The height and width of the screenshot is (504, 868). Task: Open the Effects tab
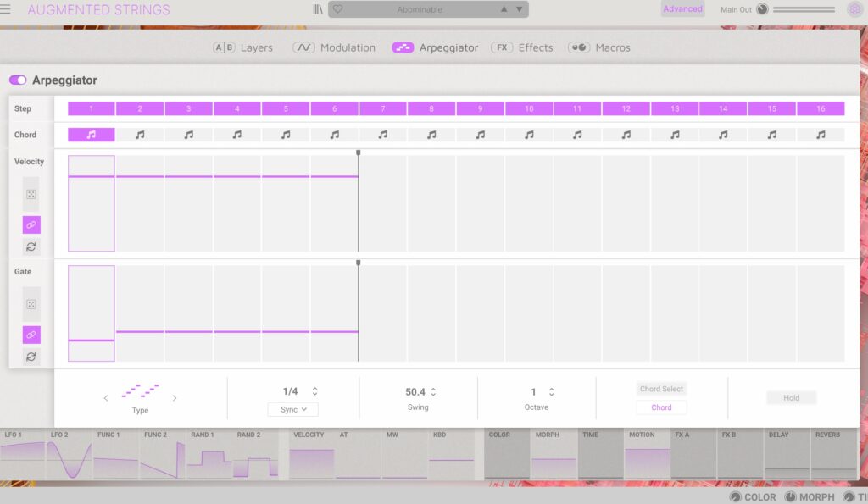[x=522, y=47]
